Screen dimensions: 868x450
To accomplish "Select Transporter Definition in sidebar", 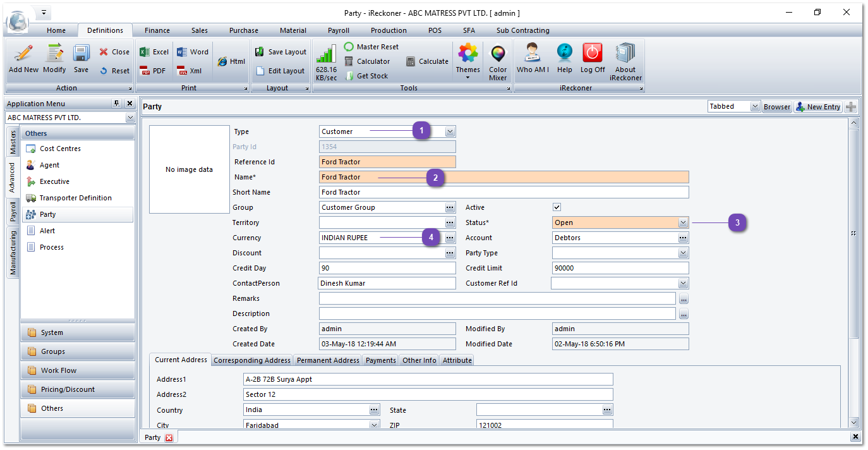I will click(75, 198).
